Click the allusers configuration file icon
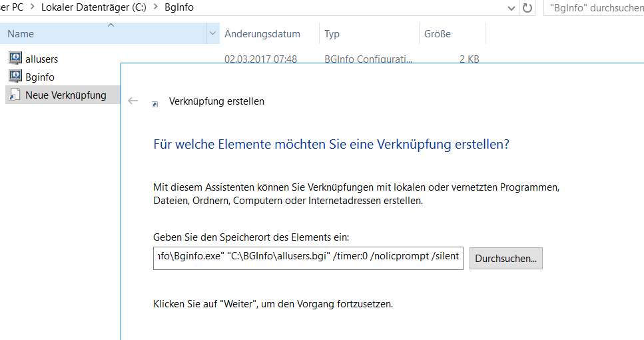 point(15,59)
